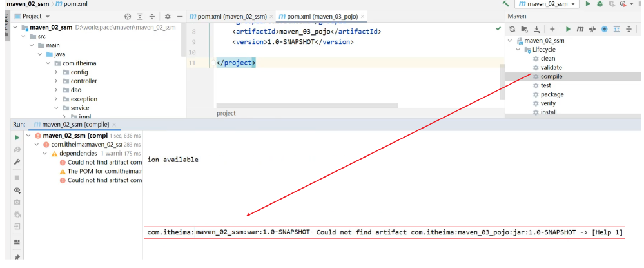This screenshot has width=644, height=268.
Task: Click the project breadcrumb below editor
Action: click(226, 114)
